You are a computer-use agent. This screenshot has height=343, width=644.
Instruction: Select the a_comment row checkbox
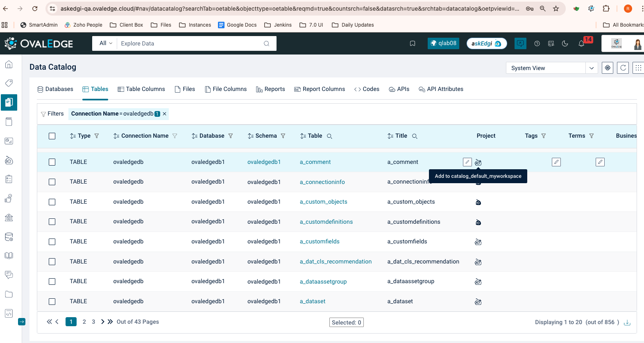52,162
